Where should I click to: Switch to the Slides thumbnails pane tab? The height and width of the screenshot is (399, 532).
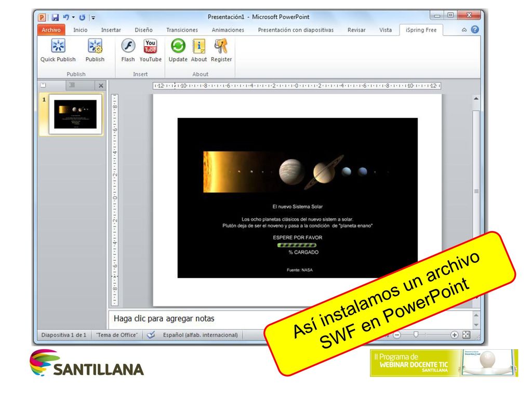pos(44,85)
